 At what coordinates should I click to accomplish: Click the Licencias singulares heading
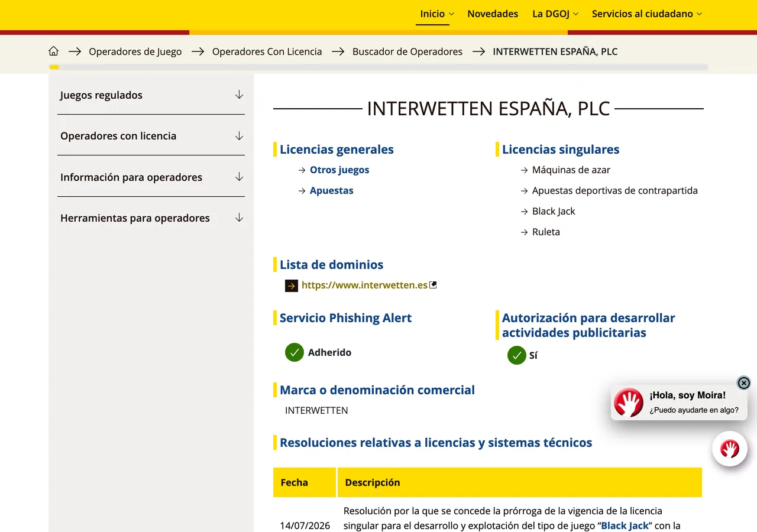[561, 150]
